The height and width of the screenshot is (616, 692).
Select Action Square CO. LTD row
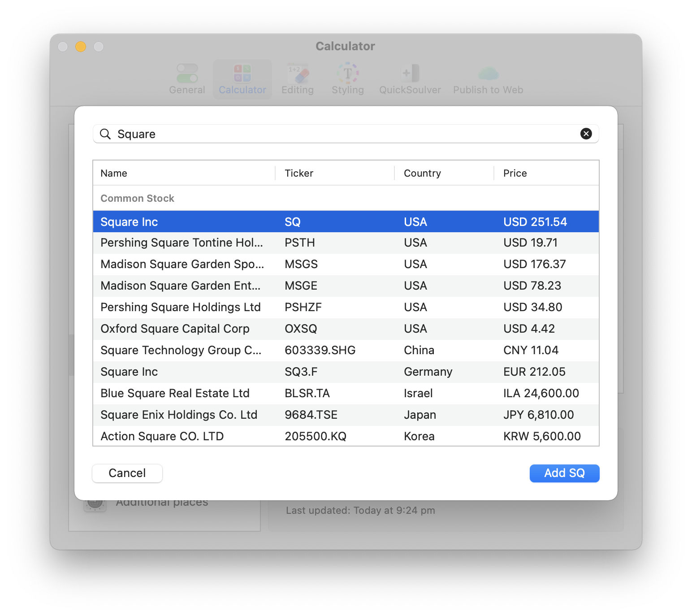[346, 436]
